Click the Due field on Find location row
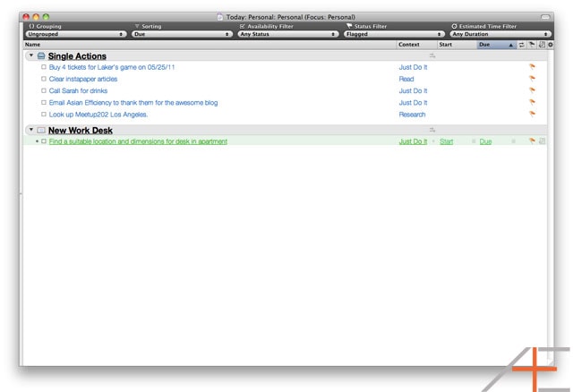This screenshot has width=573, height=392. [485, 141]
